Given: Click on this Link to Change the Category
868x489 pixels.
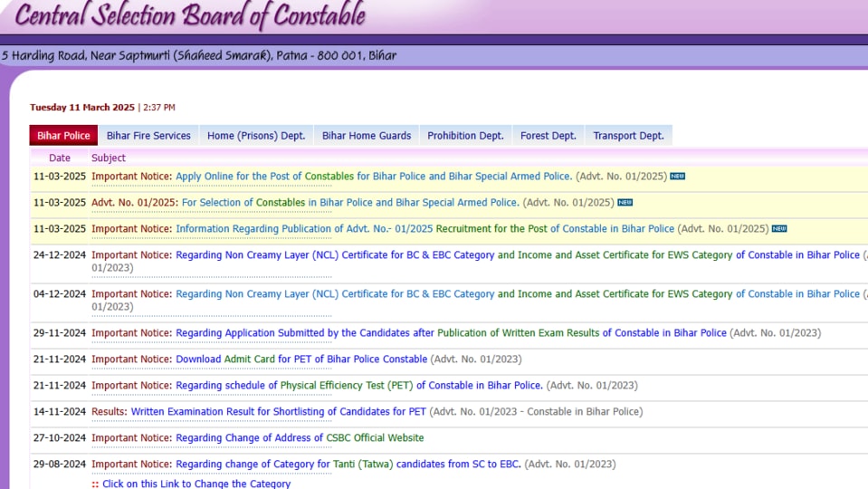Looking at the screenshot, I should [196, 484].
